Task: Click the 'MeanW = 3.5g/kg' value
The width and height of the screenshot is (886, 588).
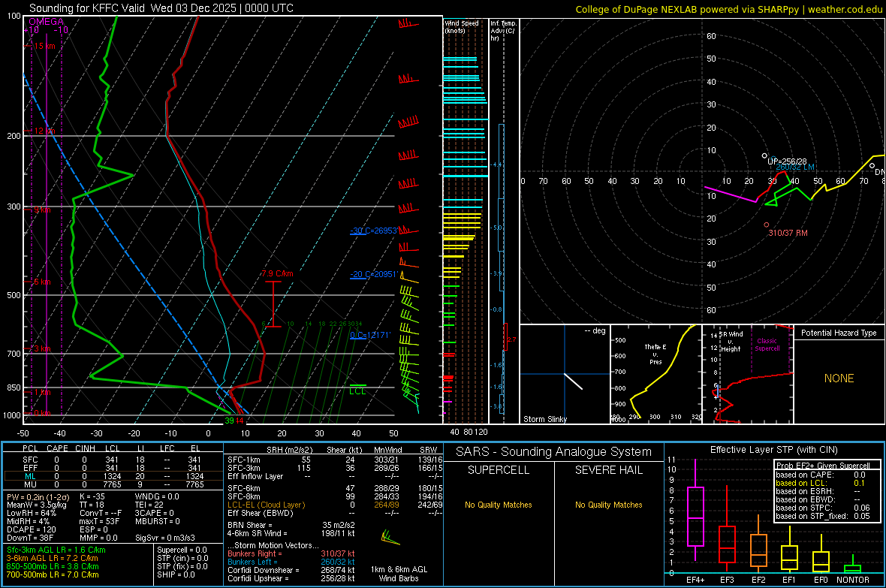Action: click(35, 505)
